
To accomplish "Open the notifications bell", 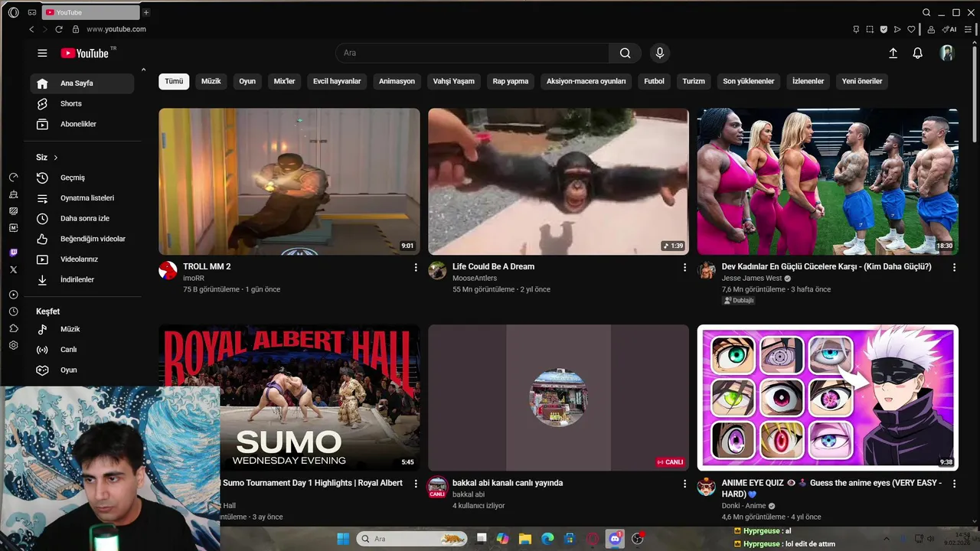I will tap(917, 53).
